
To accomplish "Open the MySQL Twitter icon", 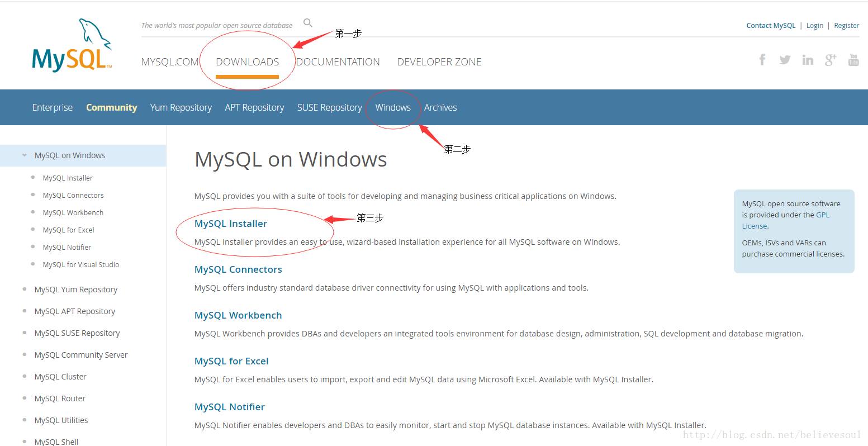I will [x=785, y=60].
